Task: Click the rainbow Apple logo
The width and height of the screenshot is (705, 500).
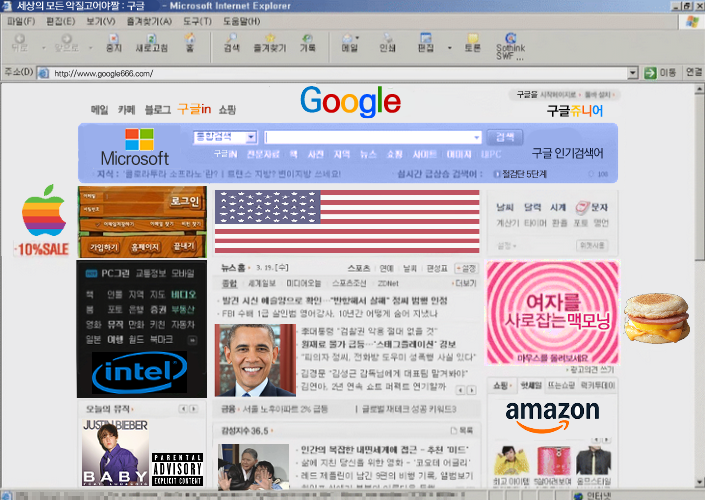Action: click(44, 210)
